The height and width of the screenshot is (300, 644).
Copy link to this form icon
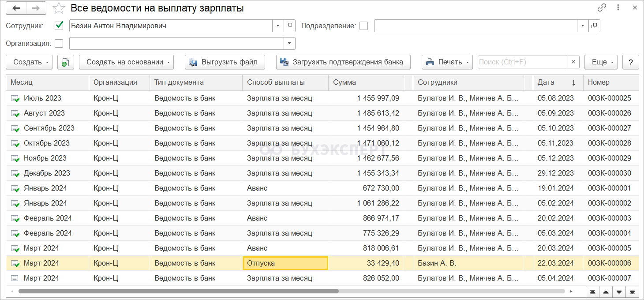click(x=602, y=8)
